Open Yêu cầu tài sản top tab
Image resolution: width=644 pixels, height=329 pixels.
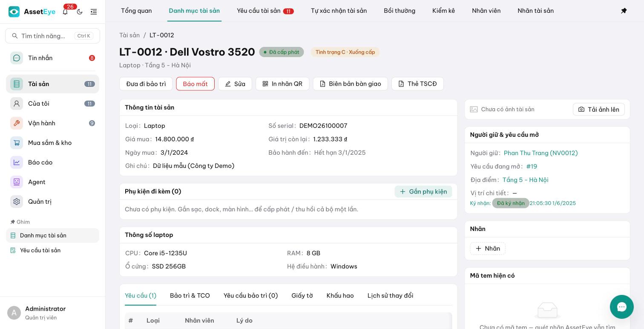coord(265,11)
